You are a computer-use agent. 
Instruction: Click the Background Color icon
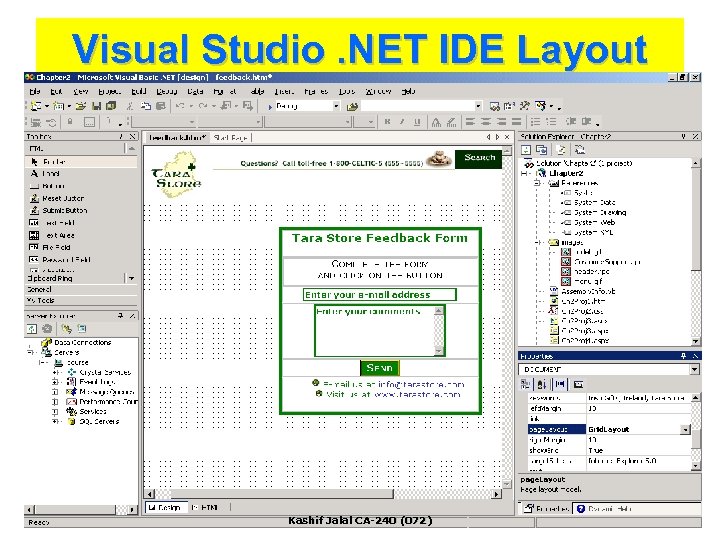pyautogui.click(x=451, y=122)
